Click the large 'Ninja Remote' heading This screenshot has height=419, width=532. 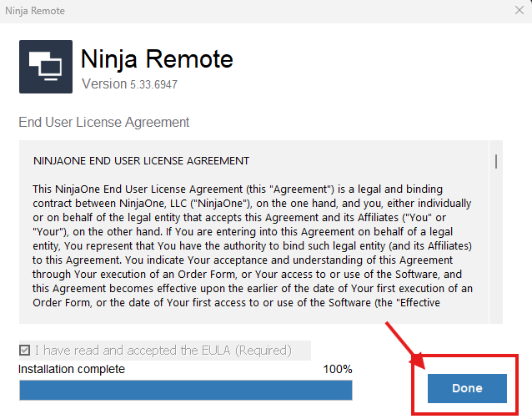157,59
